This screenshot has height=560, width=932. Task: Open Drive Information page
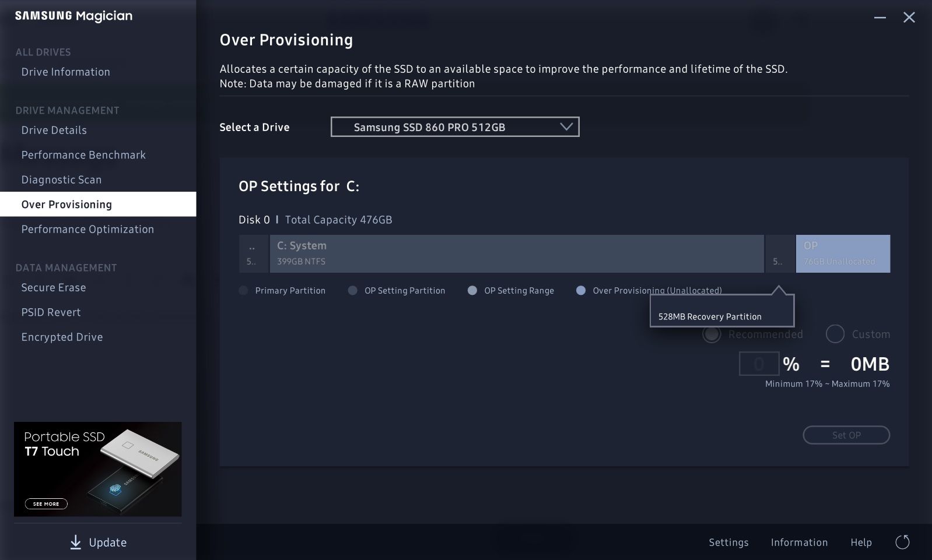coord(65,72)
